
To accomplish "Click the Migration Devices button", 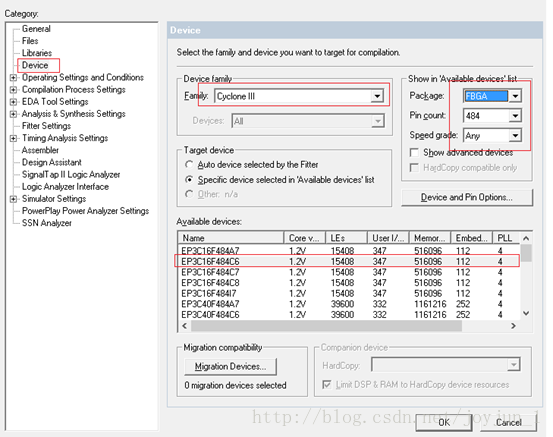I will (230, 367).
